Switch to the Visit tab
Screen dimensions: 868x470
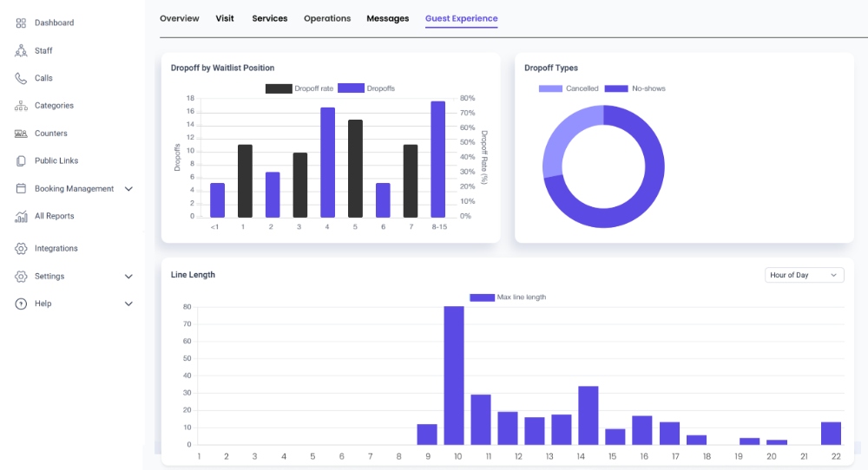(225, 18)
